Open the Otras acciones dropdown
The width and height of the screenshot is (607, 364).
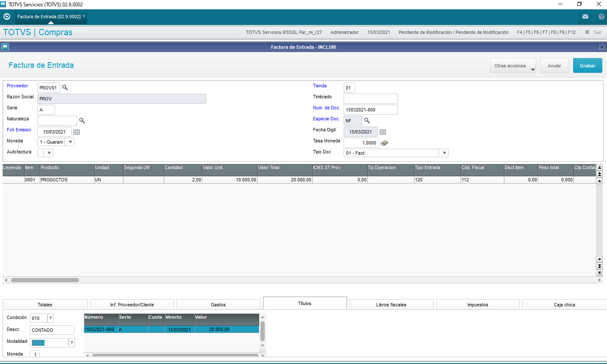(513, 66)
